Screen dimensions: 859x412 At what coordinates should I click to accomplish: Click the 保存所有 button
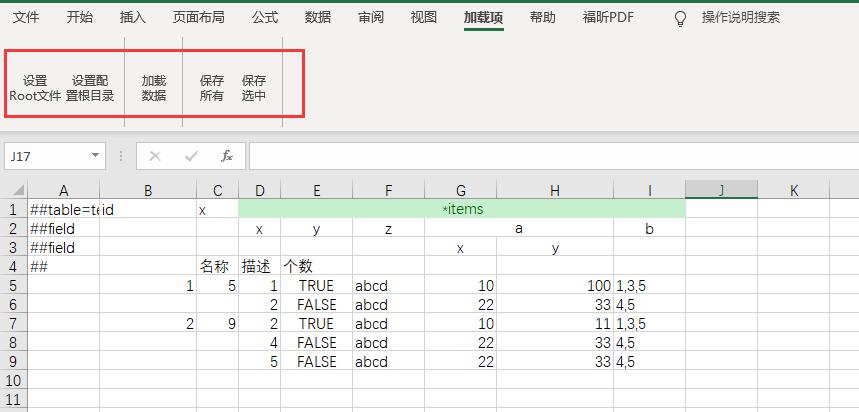pos(211,88)
